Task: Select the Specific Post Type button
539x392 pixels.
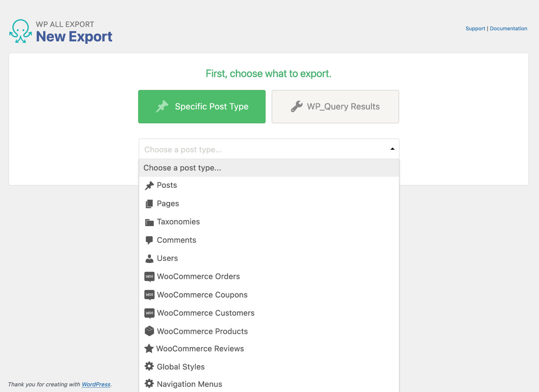Action: 202,107
